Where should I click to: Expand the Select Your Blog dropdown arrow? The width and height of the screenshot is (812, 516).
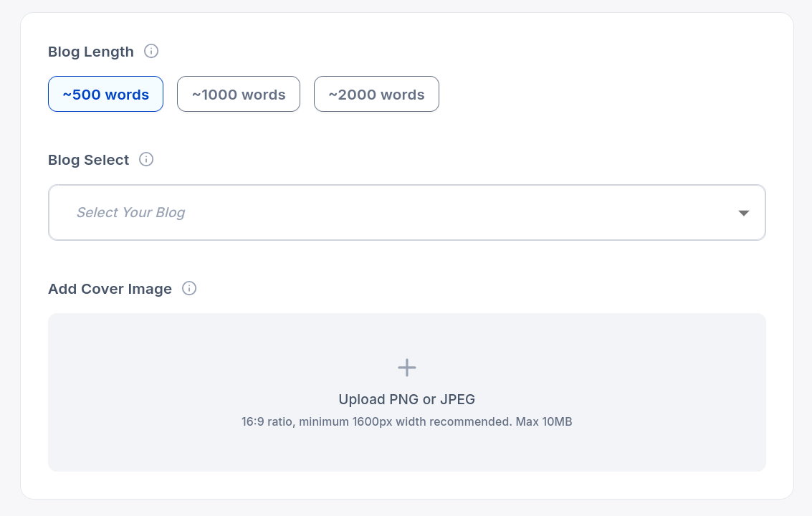click(744, 213)
